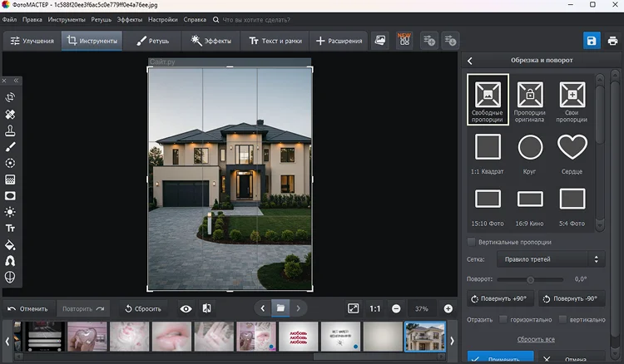Open the Сетка dropdown Правило третей

551,259
